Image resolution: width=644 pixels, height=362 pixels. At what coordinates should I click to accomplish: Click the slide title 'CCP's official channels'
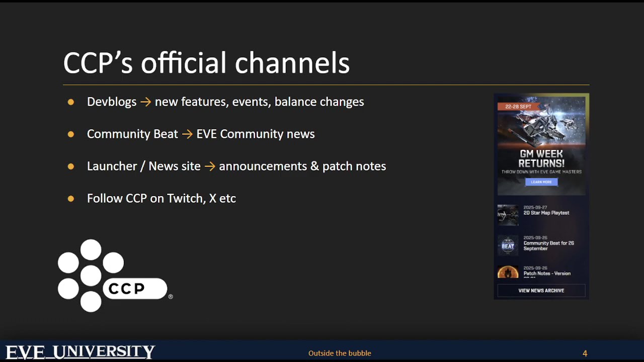tap(206, 63)
